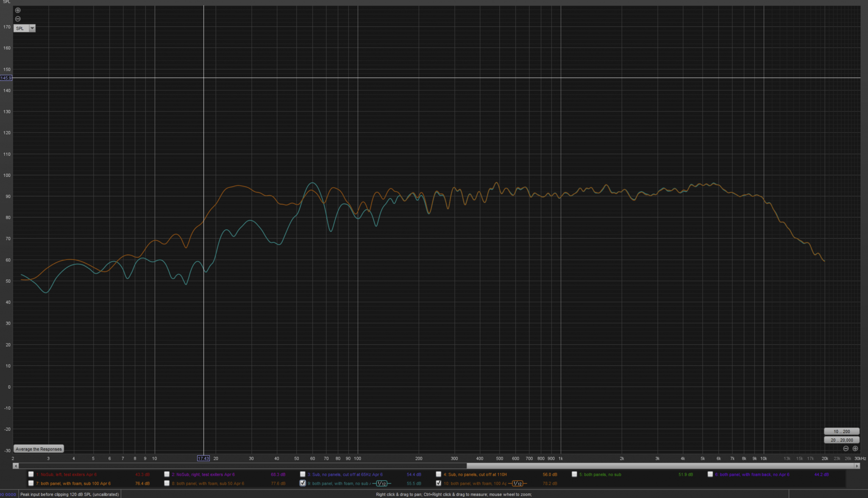Enable trace 7 both panel foam sub 100
The image size is (868, 498).
[x=31, y=483]
